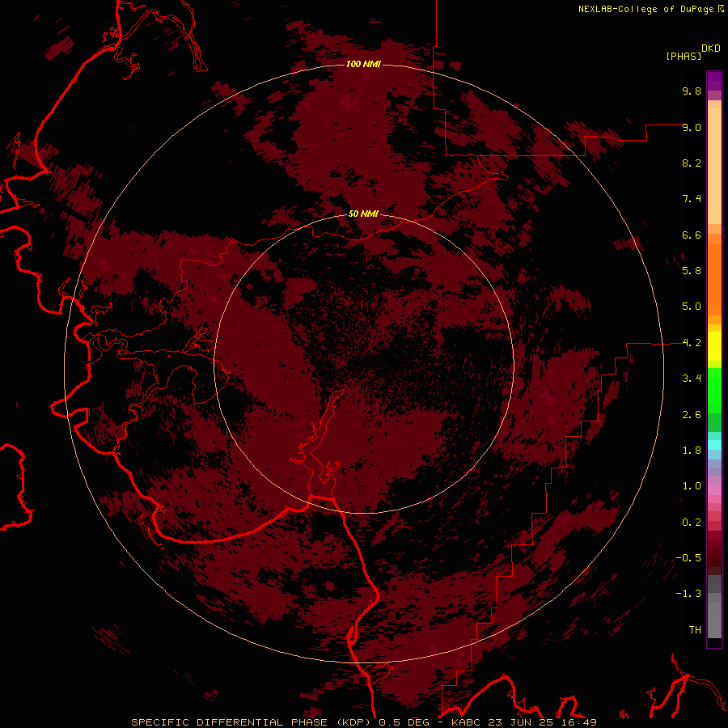This screenshot has width=728, height=728.
Task: Click the -1.3 value on the color scale
Action: (x=688, y=594)
